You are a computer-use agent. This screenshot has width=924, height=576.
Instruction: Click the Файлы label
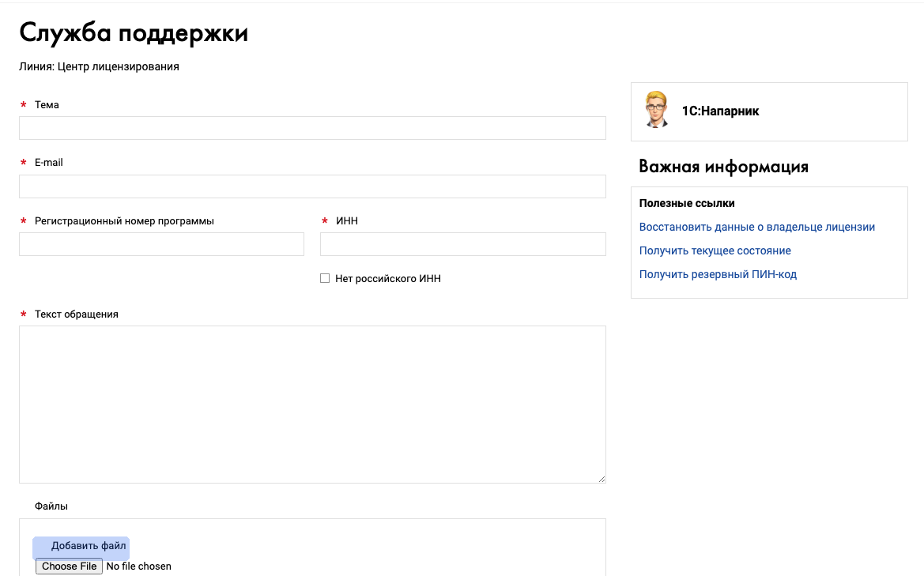[x=51, y=506]
